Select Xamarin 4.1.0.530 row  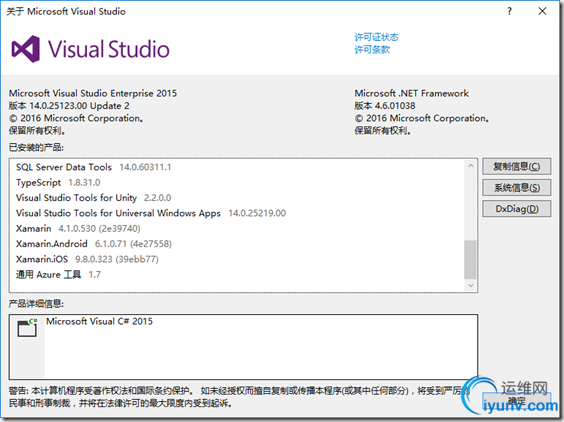[x=237, y=228]
